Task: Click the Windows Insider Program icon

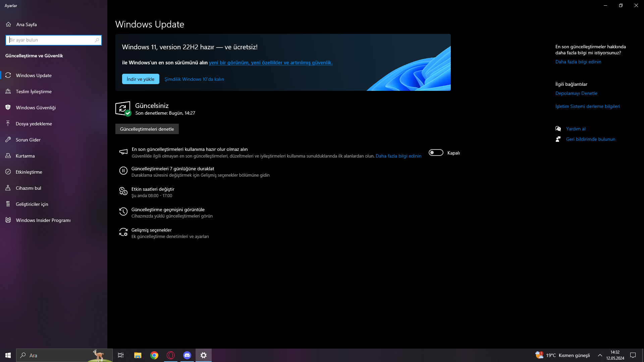Action: 8,220
